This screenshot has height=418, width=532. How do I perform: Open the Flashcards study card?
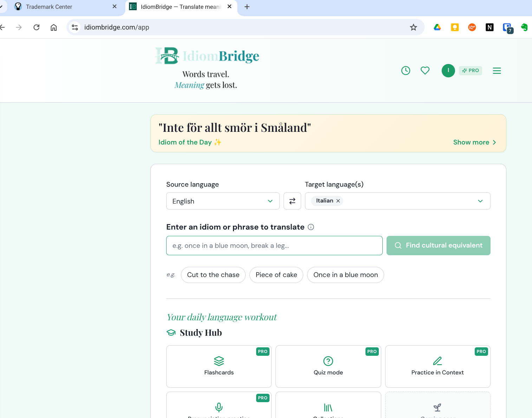pyautogui.click(x=219, y=366)
